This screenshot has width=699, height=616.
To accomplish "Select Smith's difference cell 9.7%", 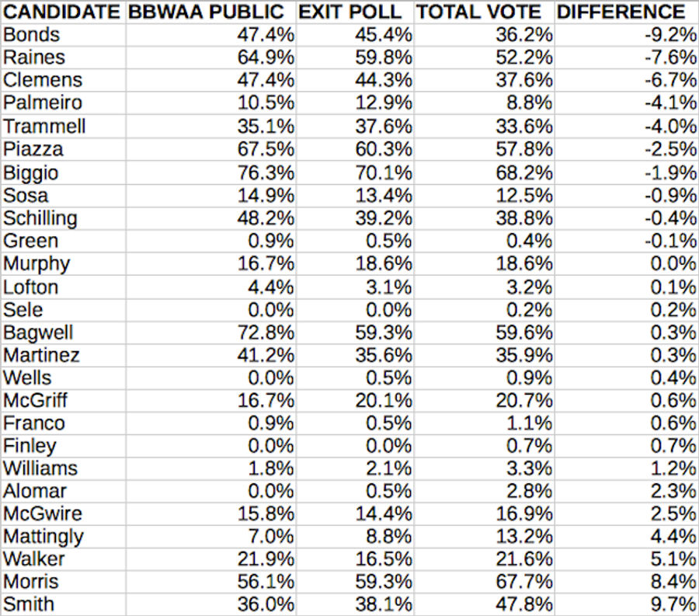I will pyautogui.click(x=626, y=604).
